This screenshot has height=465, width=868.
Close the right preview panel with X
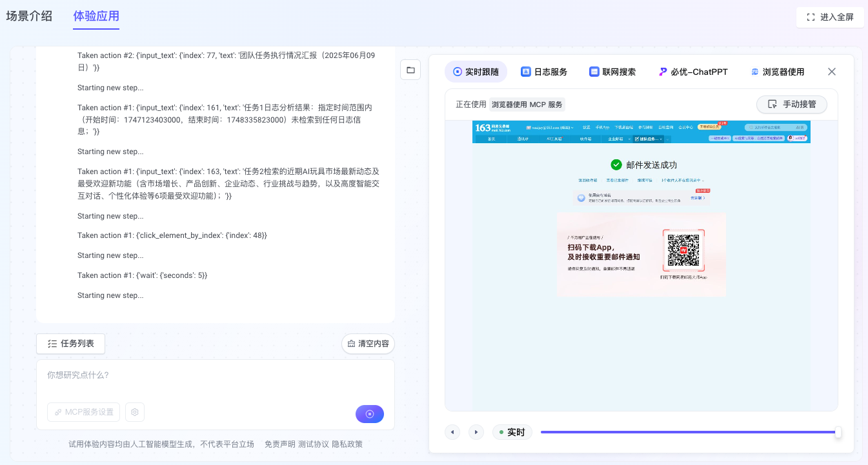(832, 72)
